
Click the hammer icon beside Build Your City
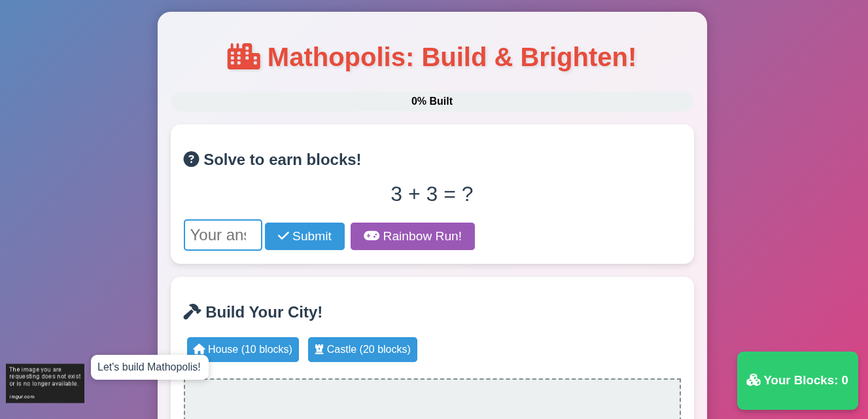tap(192, 312)
